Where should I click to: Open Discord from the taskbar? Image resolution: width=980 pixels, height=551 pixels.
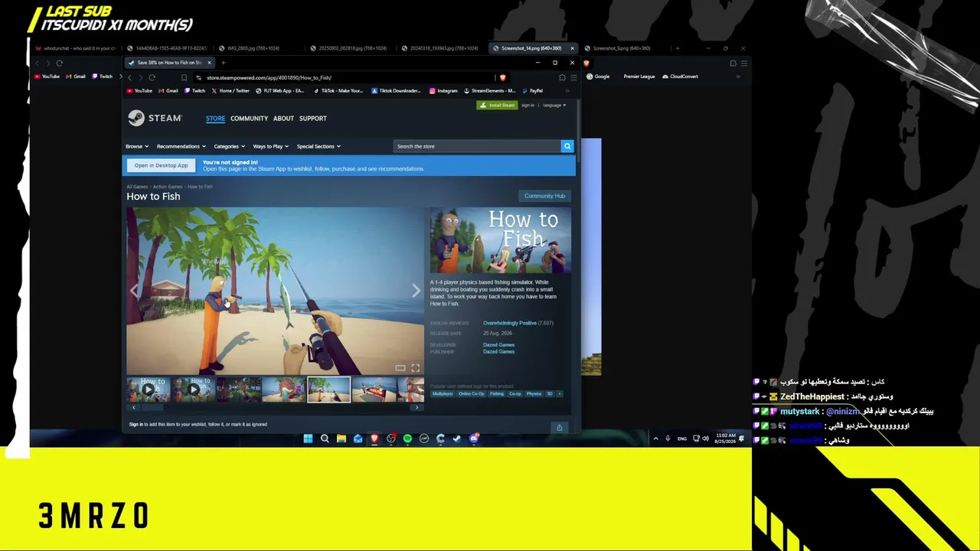pyautogui.click(x=474, y=439)
